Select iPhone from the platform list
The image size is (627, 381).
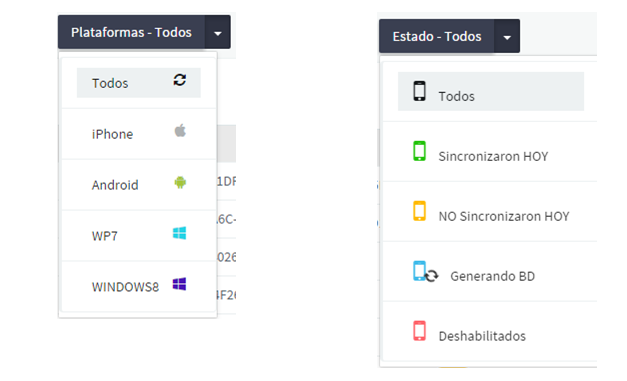(x=139, y=134)
